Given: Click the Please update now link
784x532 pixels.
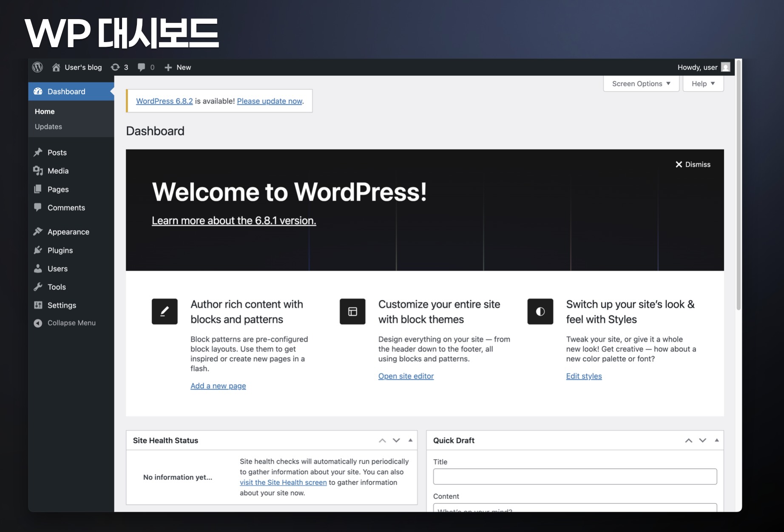Looking at the screenshot, I should point(270,101).
